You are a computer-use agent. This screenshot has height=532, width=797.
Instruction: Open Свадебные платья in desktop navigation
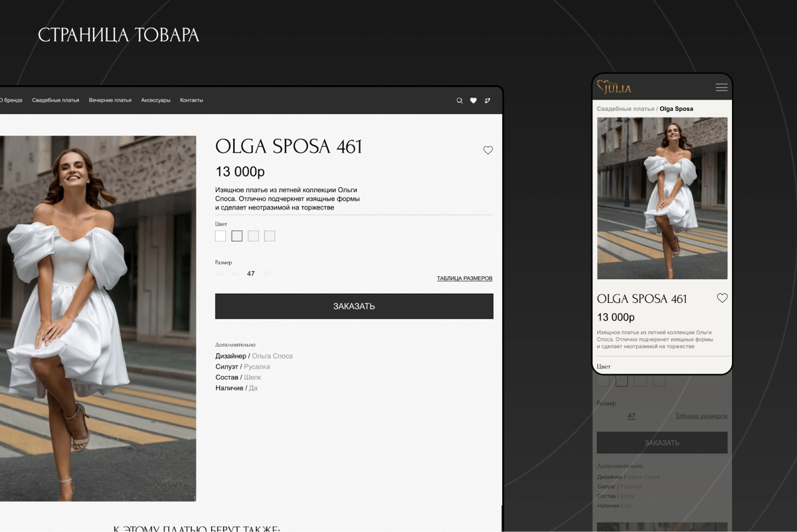pyautogui.click(x=56, y=100)
